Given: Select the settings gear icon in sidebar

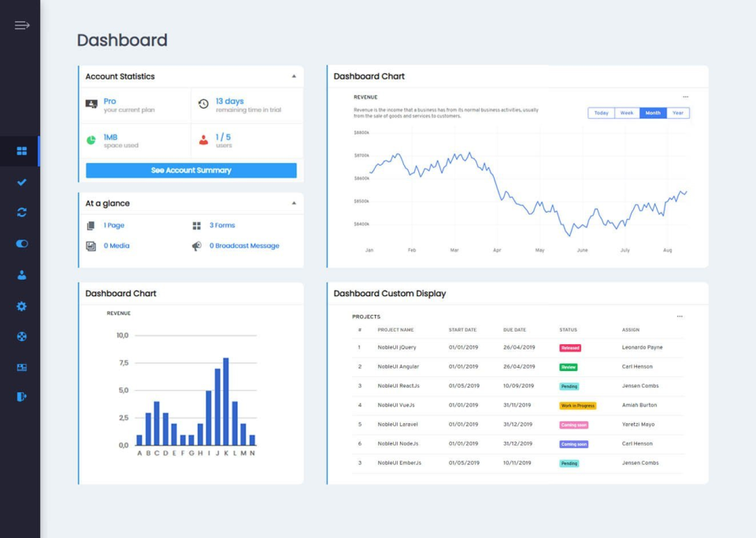Looking at the screenshot, I should pos(21,305).
